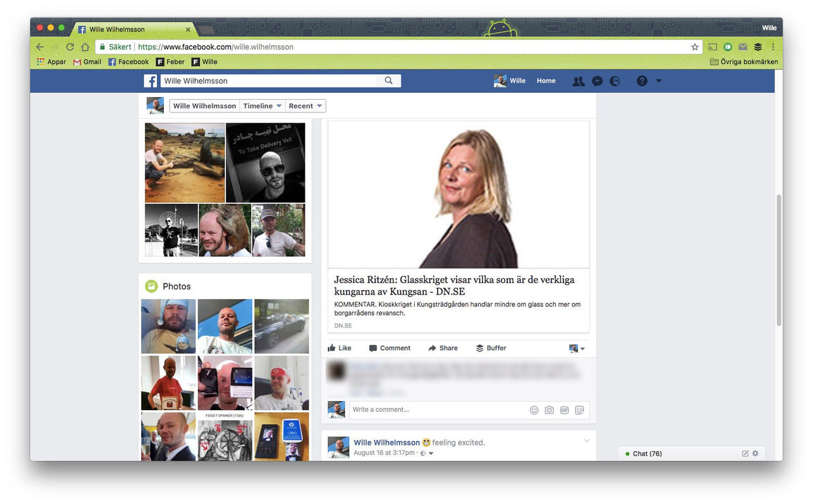Click the DN.SE source label
Image resolution: width=813 pixels, height=504 pixels.
343,326
